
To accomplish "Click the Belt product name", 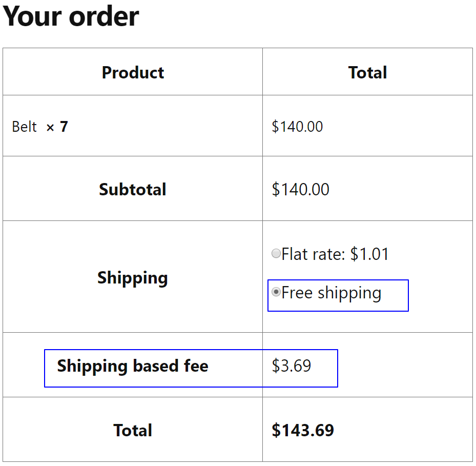I will pyautogui.click(x=24, y=126).
